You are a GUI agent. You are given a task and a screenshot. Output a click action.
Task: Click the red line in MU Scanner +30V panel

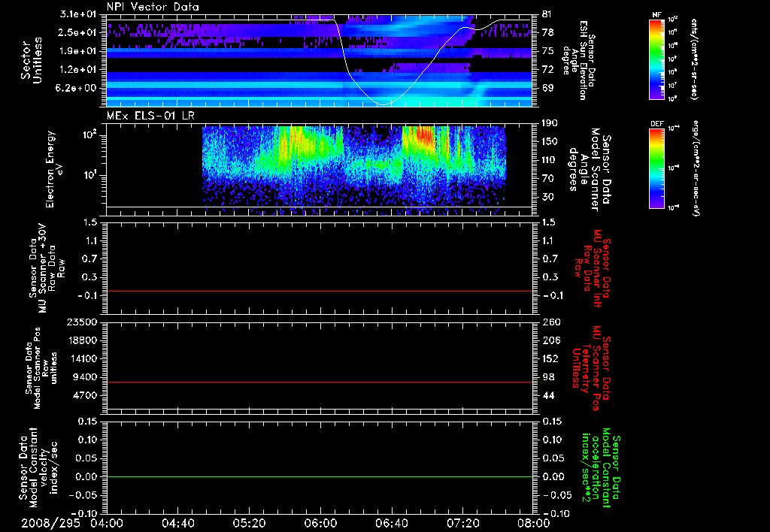point(319,292)
